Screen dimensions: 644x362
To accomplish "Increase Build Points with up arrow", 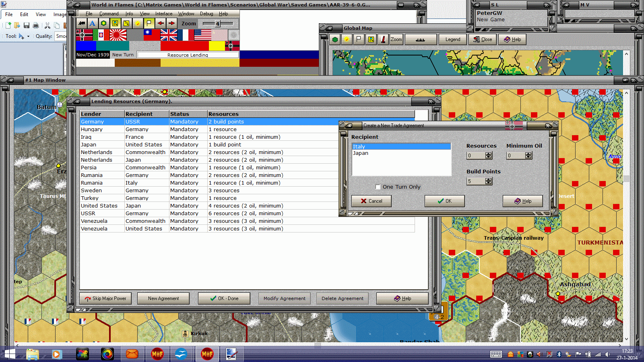I will [489, 180].
